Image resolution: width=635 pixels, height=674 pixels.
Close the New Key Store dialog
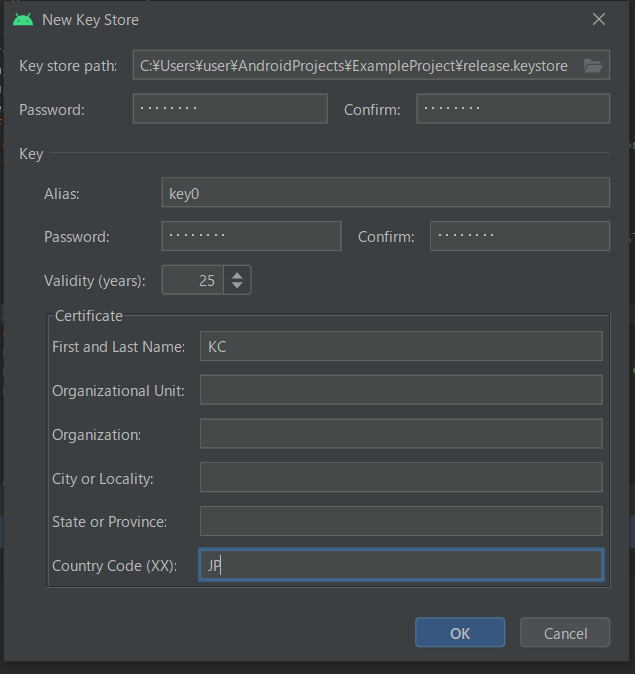coord(598,19)
